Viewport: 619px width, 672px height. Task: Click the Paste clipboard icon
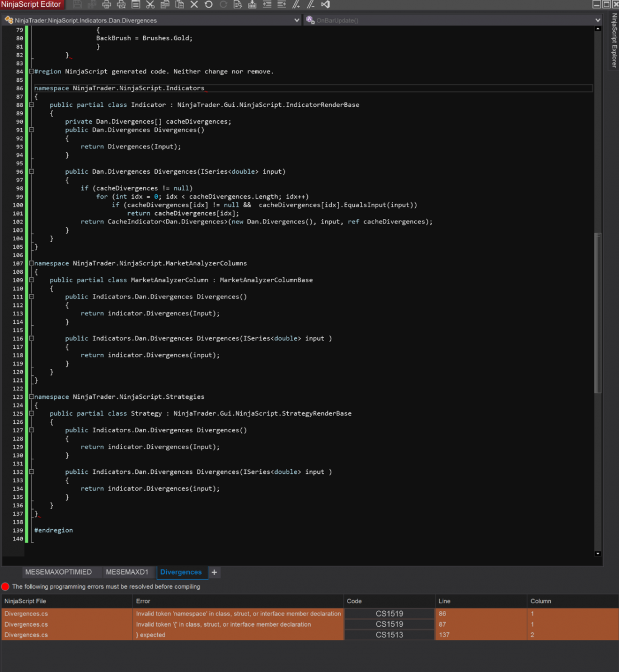pos(179,4)
